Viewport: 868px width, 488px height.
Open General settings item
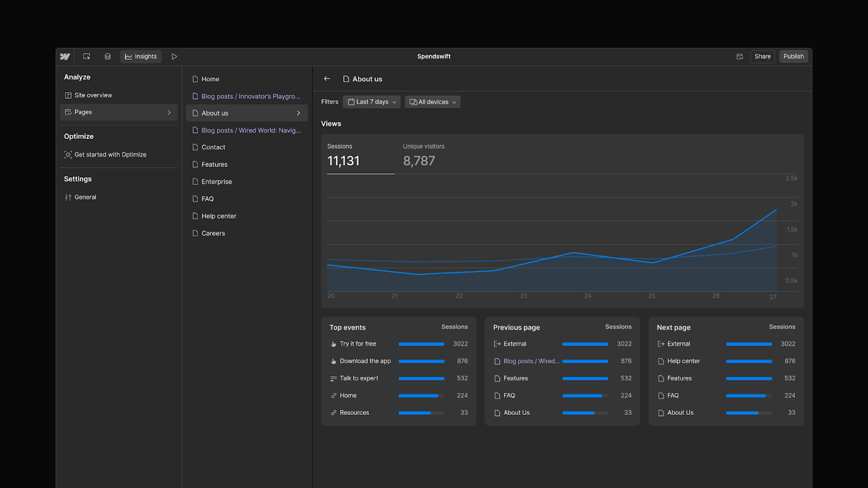(x=85, y=197)
